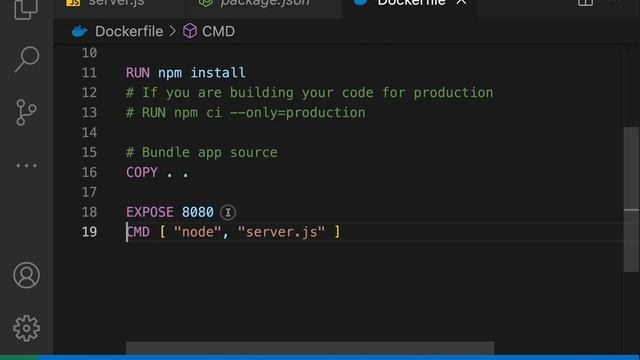Switch to the server.js tab

[116, 3]
